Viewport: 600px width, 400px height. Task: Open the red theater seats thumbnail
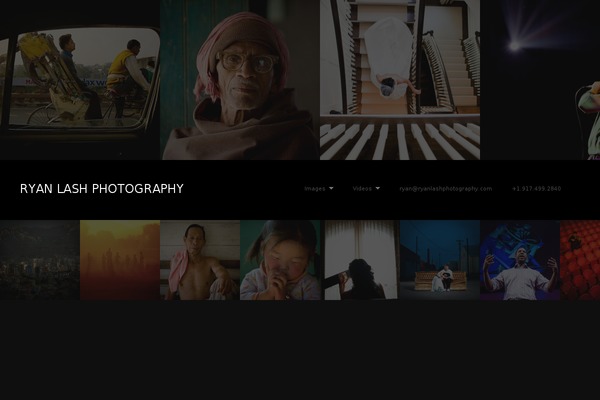580,260
